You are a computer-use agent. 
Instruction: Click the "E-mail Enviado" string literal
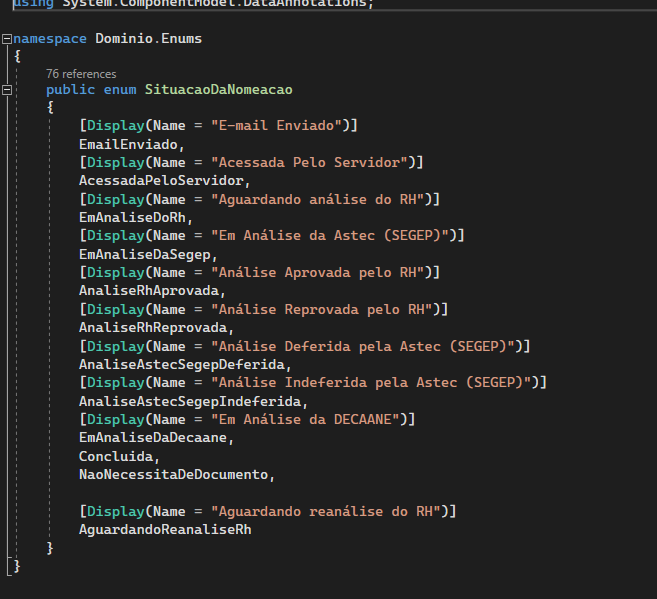point(276,125)
